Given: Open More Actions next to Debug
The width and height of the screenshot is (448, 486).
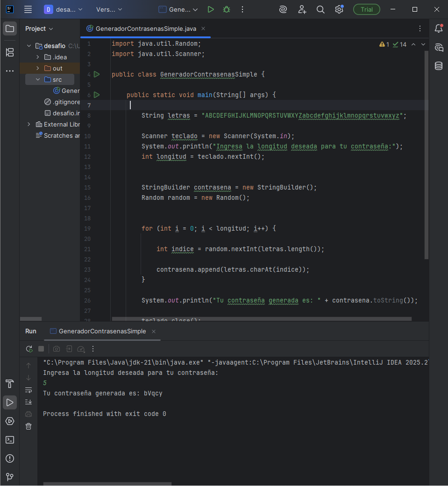Looking at the screenshot, I should coord(242,10).
